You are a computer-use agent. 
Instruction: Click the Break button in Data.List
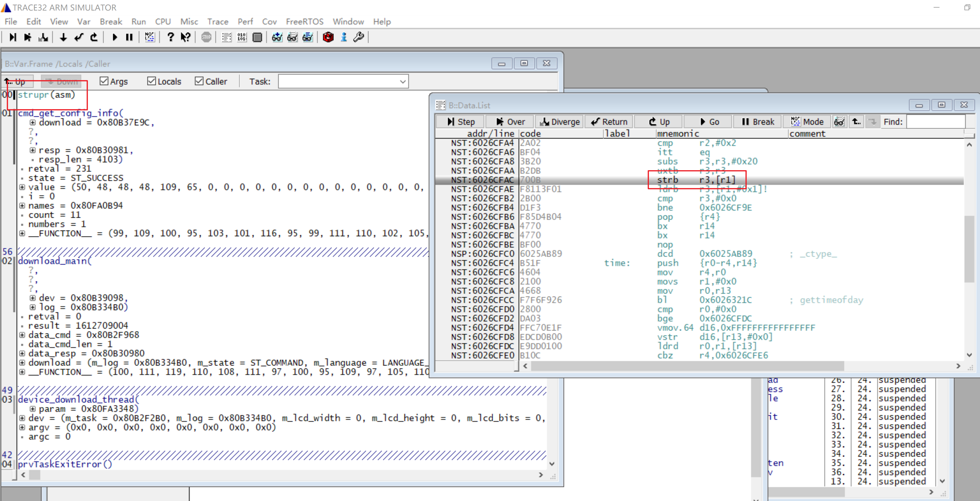click(x=757, y=122)
